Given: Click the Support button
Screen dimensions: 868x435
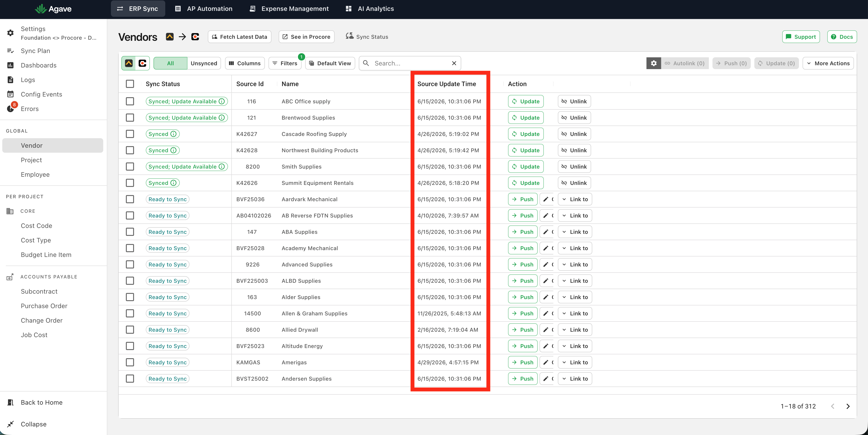Looking at the screenshot, I should pos(801,37).
